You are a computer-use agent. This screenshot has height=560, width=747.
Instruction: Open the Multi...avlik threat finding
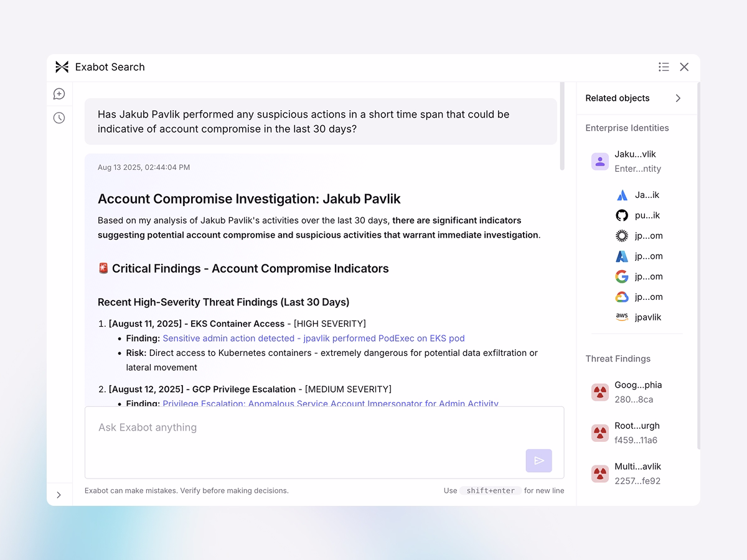626,474
